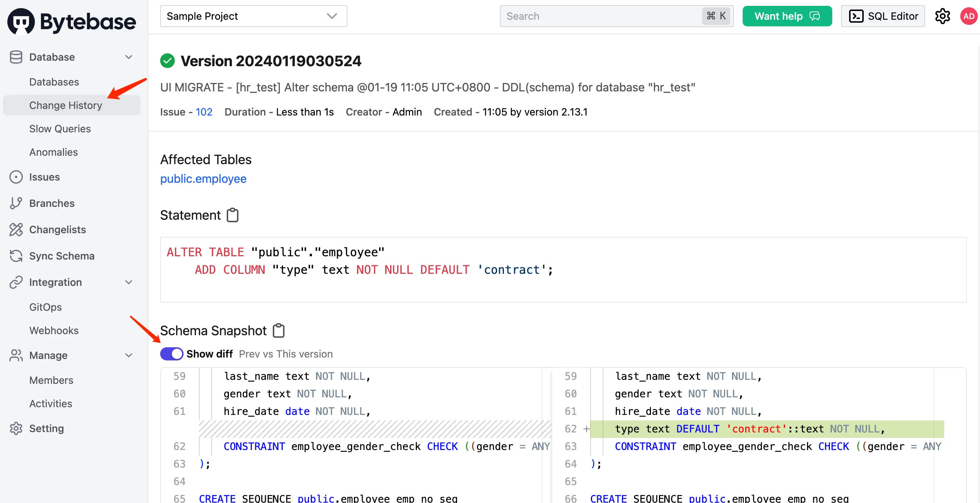Screen dimensions: 980x503
Task: Collapse the Database section chevron
Action: (129, 57)
